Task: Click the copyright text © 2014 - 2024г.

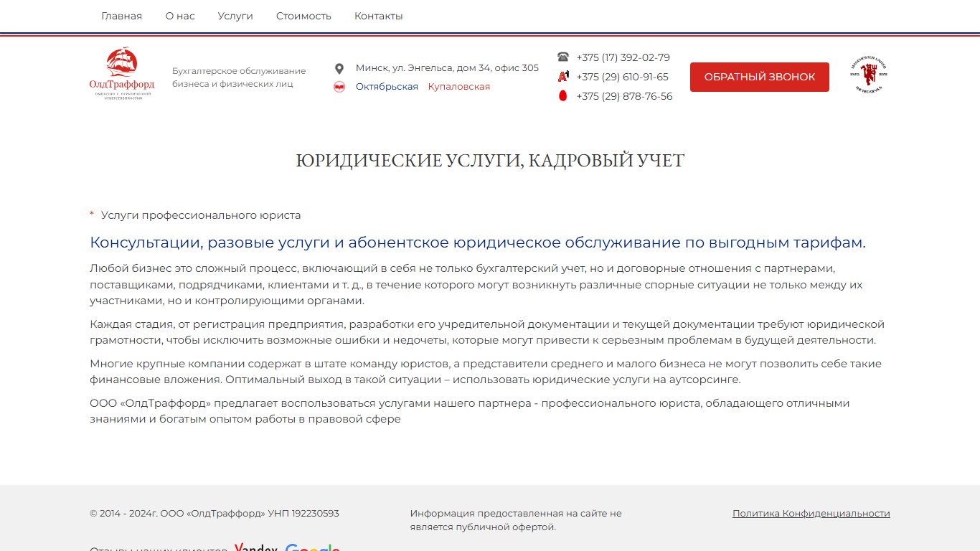Action: [215, 514]
